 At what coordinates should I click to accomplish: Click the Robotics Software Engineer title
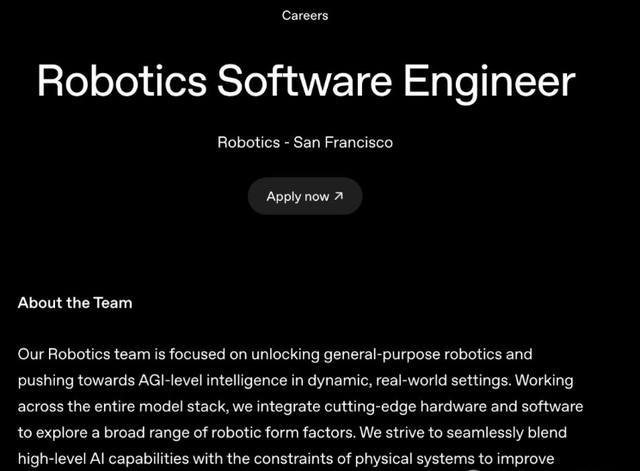click(x=305, y=82)
